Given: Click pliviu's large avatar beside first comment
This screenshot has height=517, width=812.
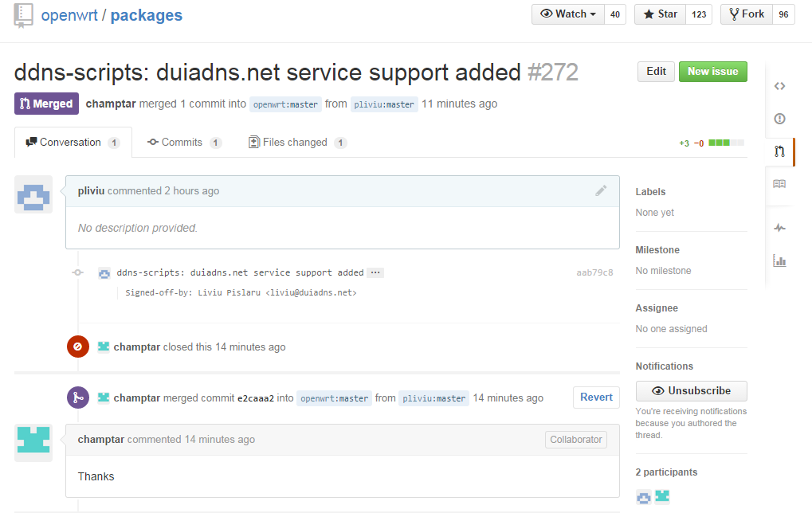Looking at the screenshot, I should tap(33, 194).
